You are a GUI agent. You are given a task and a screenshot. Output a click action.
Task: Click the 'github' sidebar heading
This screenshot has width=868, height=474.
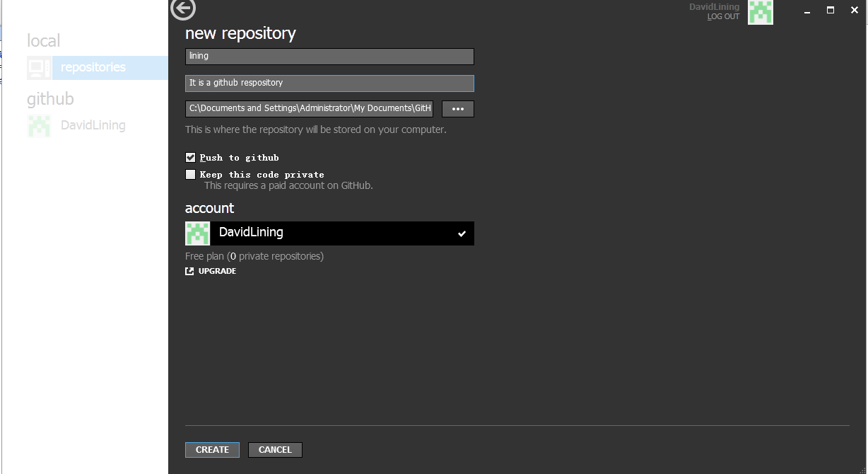coord(50,99)
